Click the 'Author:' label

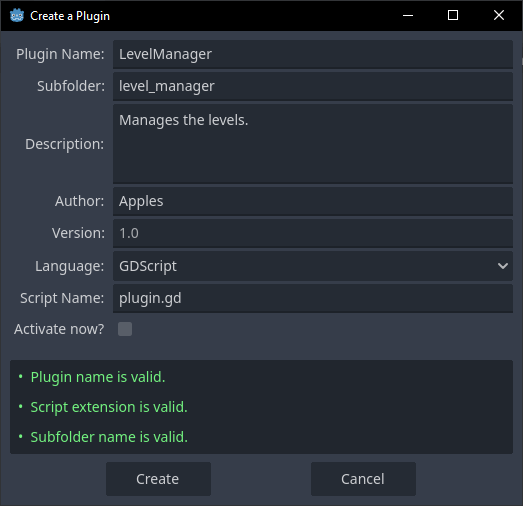[80, 201]
